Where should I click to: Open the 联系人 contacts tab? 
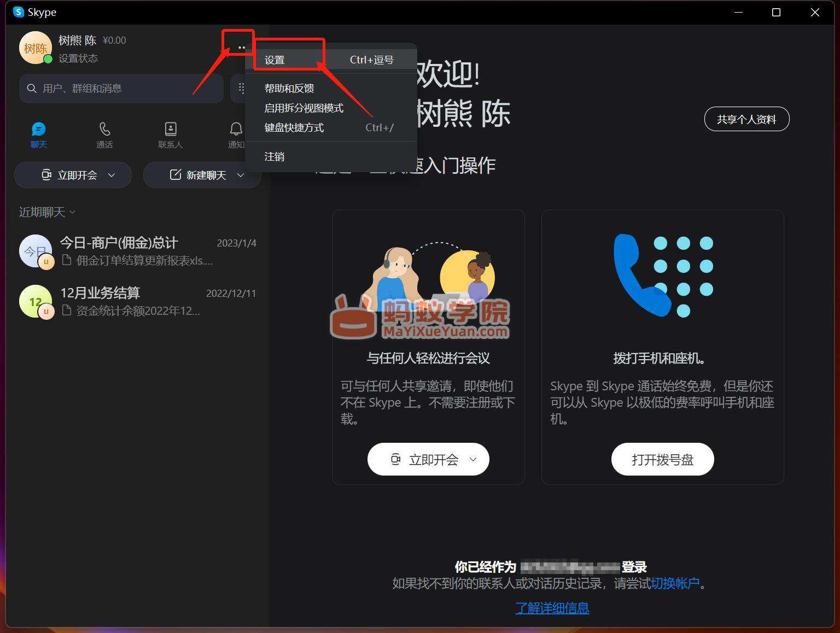tap(170, 135)
